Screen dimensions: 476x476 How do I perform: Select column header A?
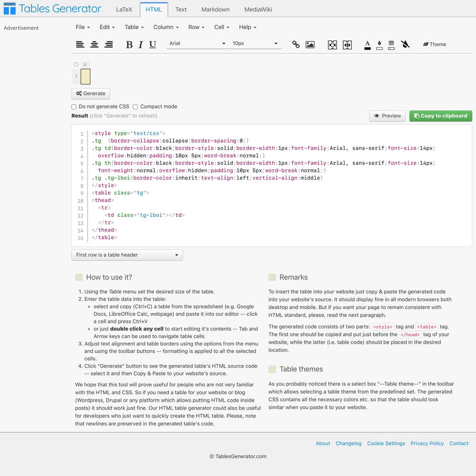pos(85,65)
